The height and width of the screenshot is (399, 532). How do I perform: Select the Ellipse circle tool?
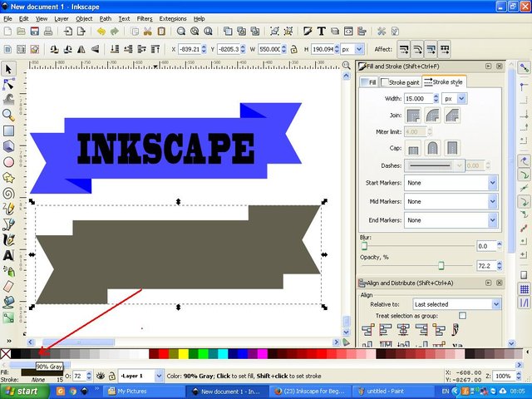(x=8, y=162)
